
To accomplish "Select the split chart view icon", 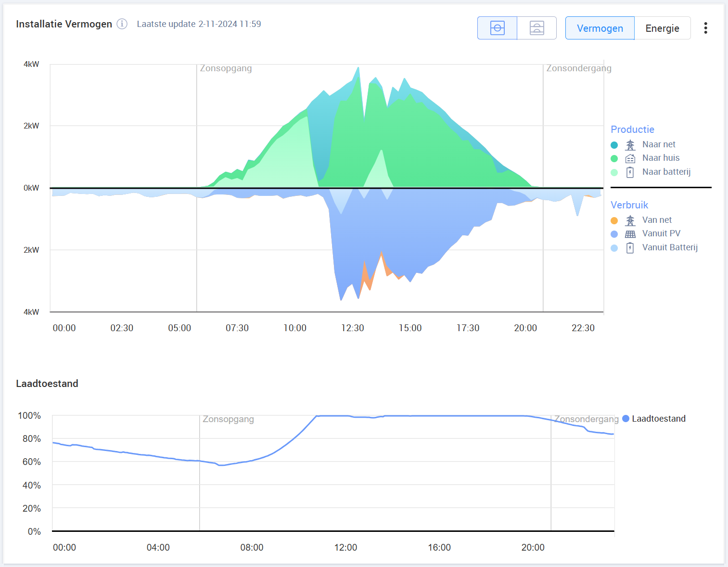I will [x=536, y=28].
